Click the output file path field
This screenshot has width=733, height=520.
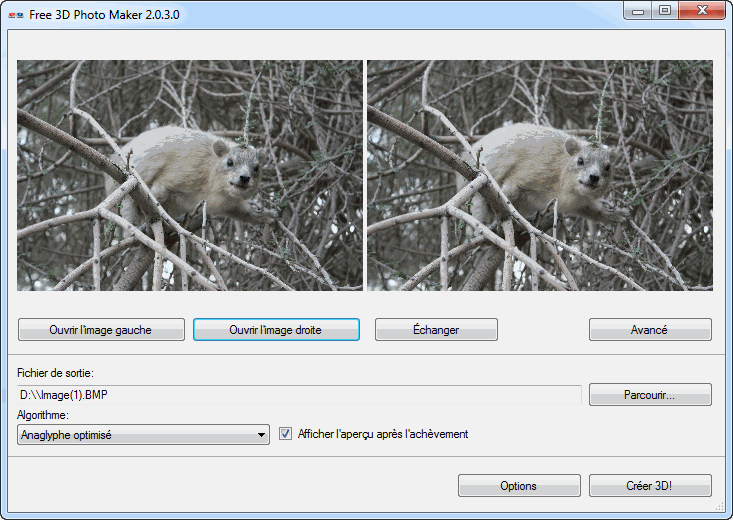pyautogui.click(x=299, y=395)
